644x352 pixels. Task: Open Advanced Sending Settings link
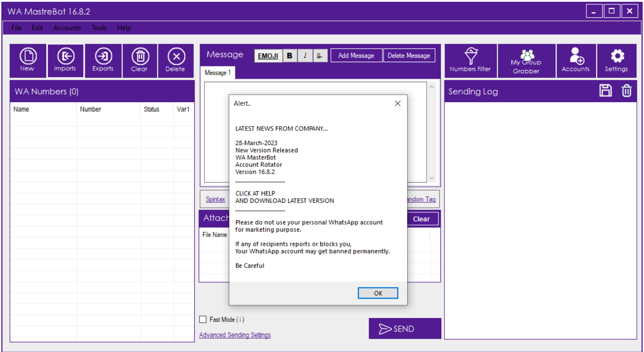(235, 335)
